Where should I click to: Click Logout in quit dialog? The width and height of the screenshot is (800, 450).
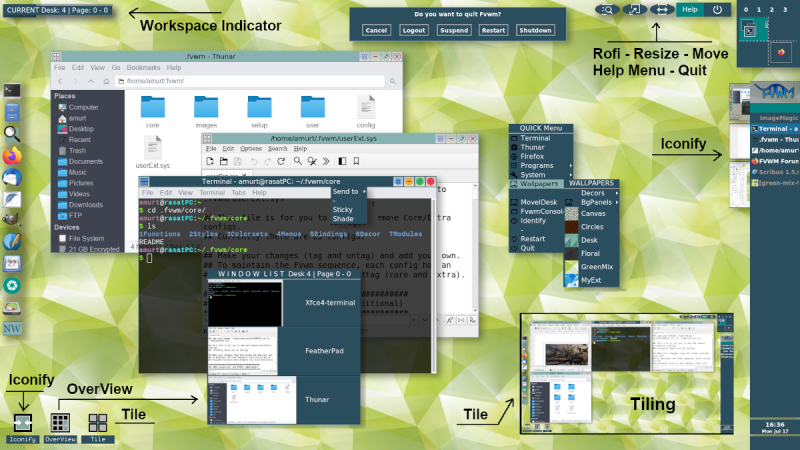(x=414, y=30)
